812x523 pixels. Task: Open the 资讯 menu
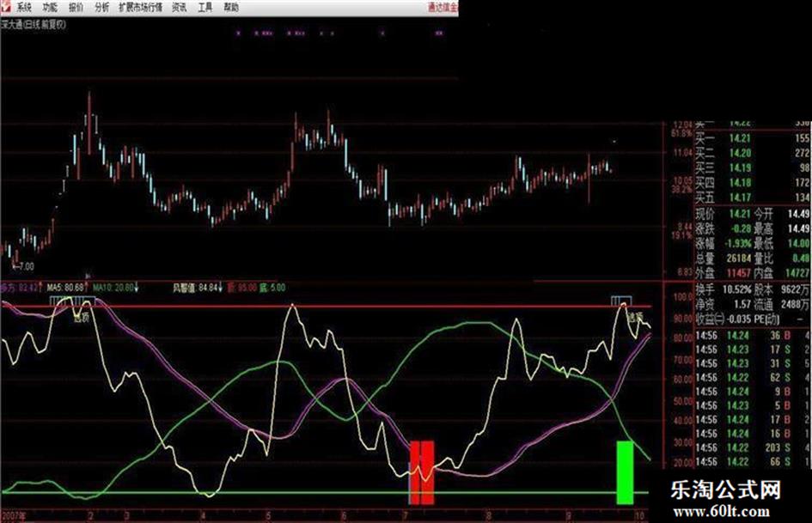pyautogui.click(x=180, y=7)
